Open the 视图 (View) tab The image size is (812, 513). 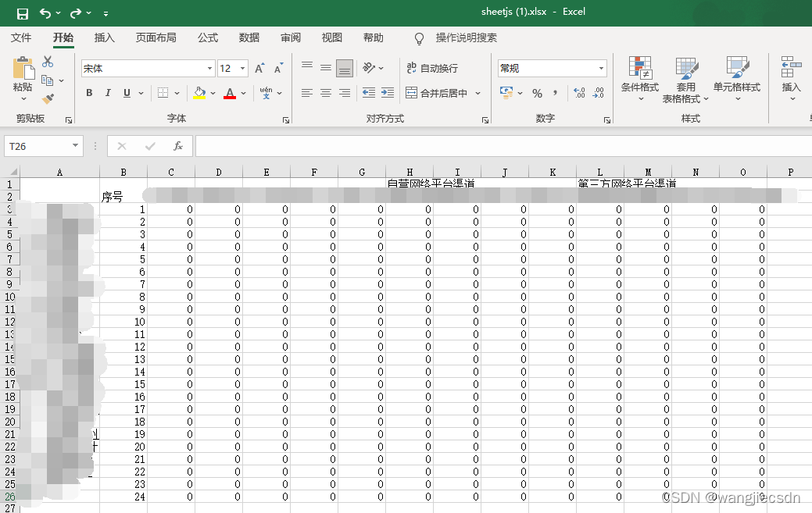[x=332, y=37]
